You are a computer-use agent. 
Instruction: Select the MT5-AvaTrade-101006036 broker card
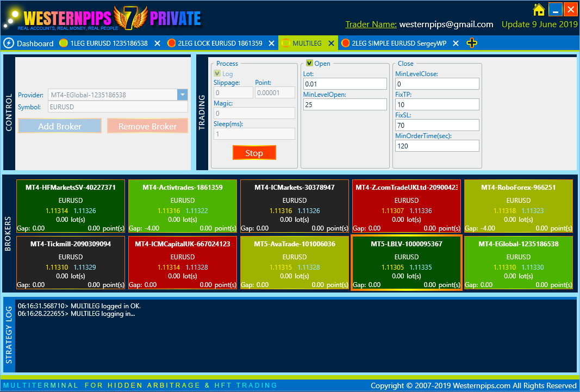point(295,263)
